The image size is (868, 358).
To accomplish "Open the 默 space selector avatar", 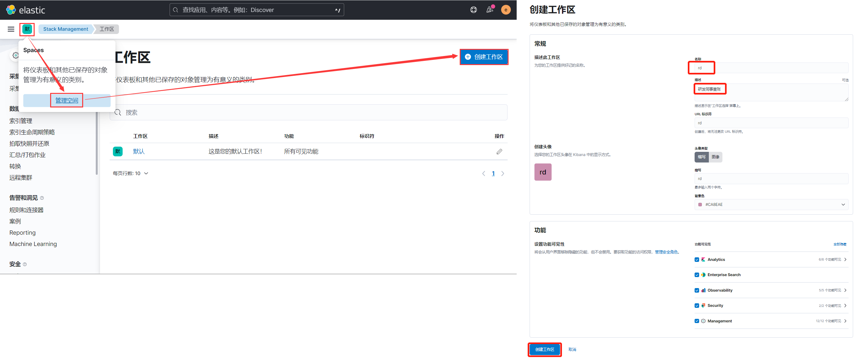I will [27, 29].
